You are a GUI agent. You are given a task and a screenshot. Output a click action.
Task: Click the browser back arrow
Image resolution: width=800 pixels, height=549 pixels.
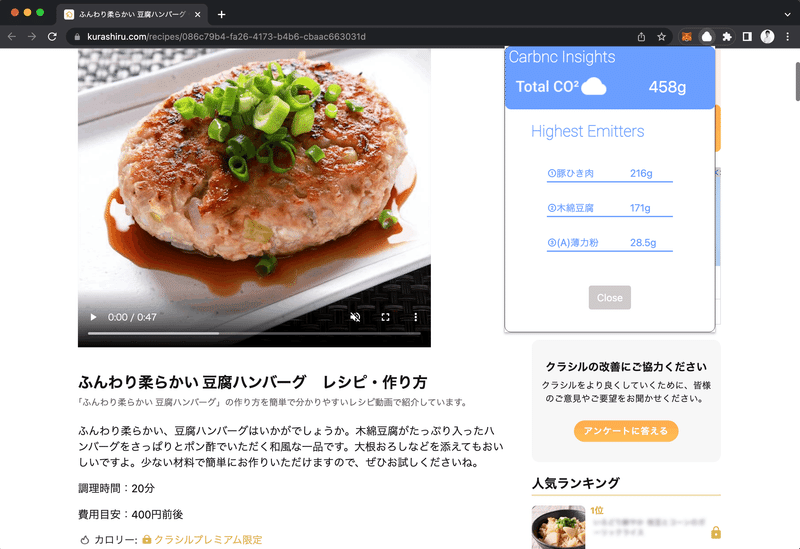[12, 37]
